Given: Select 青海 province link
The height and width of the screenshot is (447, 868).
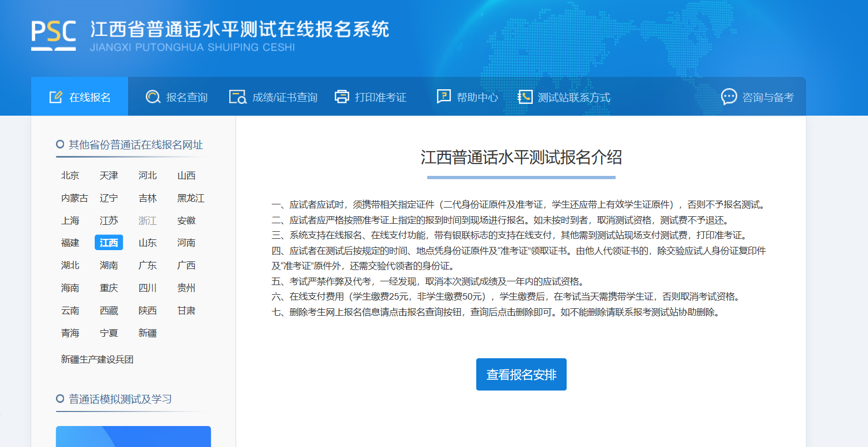Looking at the screenshot, I should tap(70, 333).
